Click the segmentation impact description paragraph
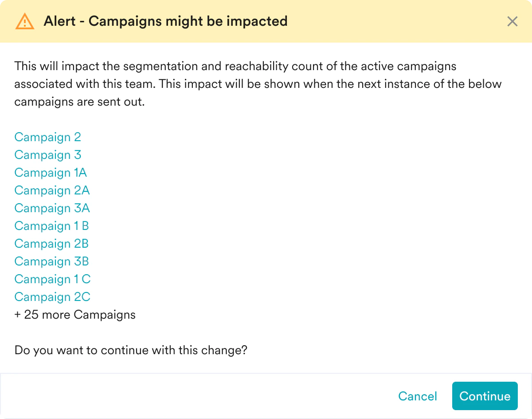The width and height of the screenshot is (532, 419). coord(257,84)
